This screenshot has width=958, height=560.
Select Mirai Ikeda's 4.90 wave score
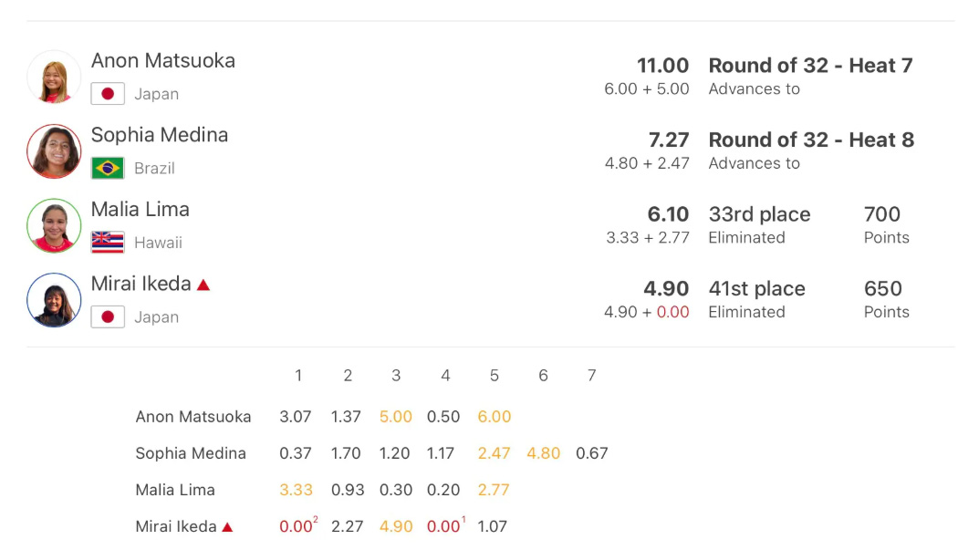tap(395, 526)
